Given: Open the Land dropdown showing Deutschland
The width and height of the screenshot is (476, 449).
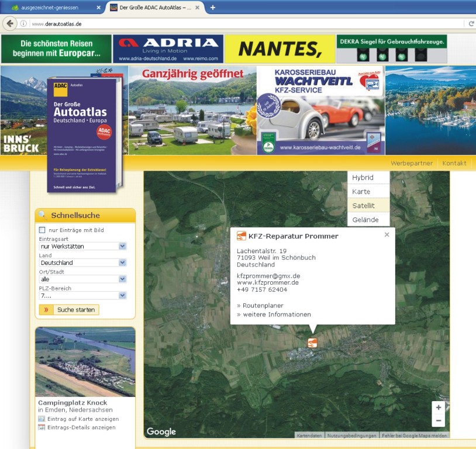Looking at the screenshot, I should [x=83, y=263].
